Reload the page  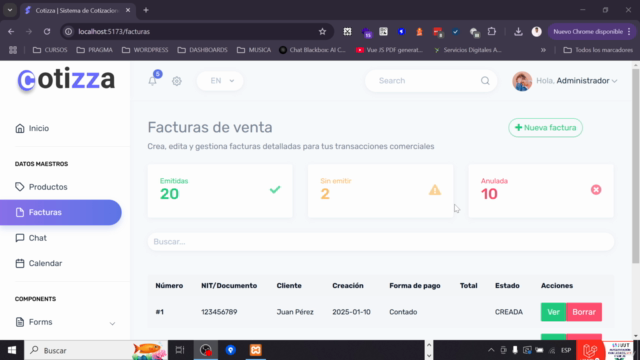(47, 31)
